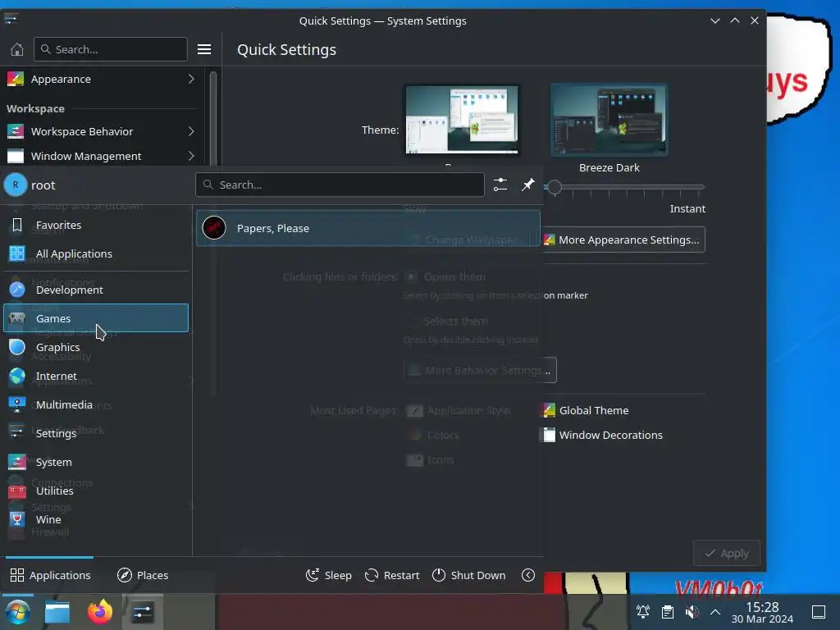The image size is (840, 630).
Task: Expand Appearance settings category
Action: pos(101,80)
